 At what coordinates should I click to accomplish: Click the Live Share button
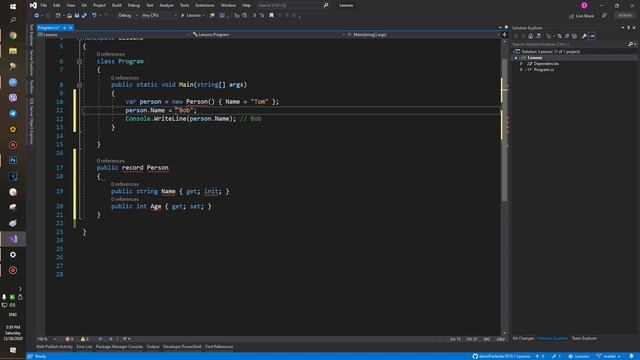(582, 16)
